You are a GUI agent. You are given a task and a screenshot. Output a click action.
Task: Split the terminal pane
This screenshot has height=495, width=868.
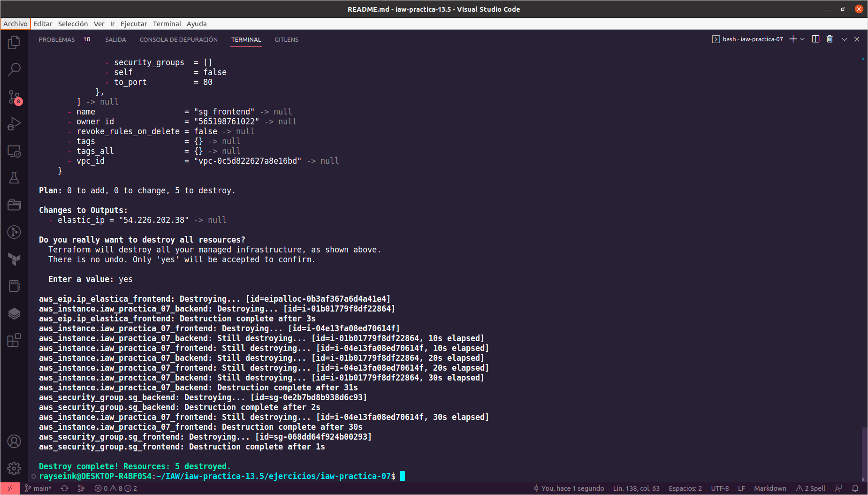click(x=815, y=39)
